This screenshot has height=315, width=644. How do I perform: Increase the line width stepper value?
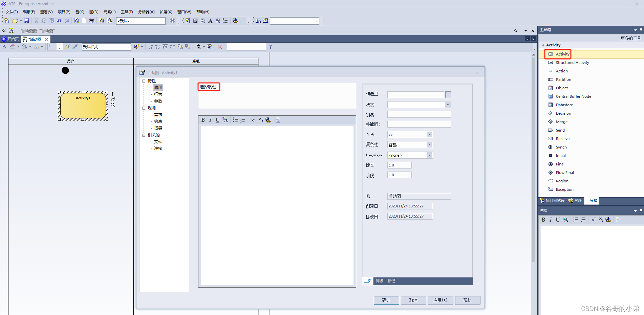click(60, 45)
